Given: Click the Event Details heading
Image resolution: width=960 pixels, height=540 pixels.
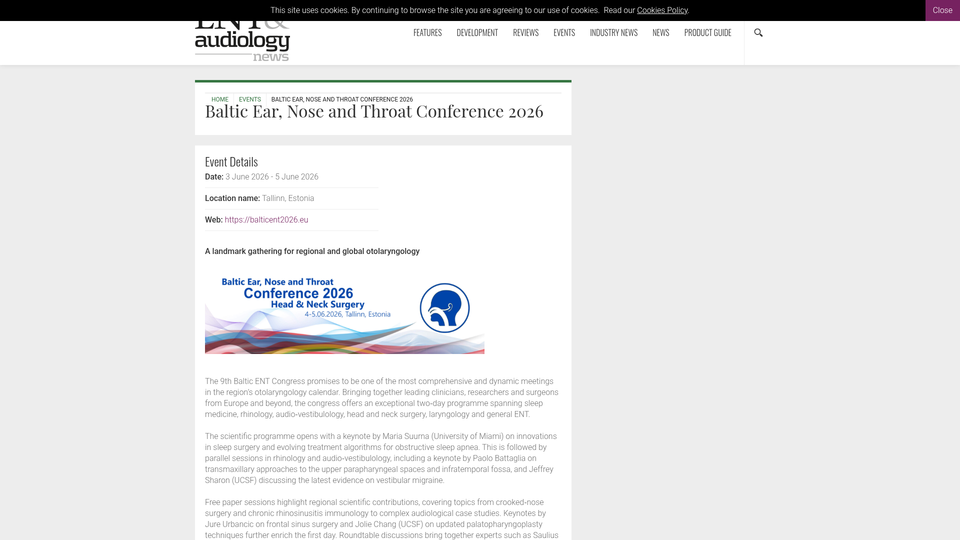Looking at the screenshot, I should pyautogui.click(x=231, y=162).
